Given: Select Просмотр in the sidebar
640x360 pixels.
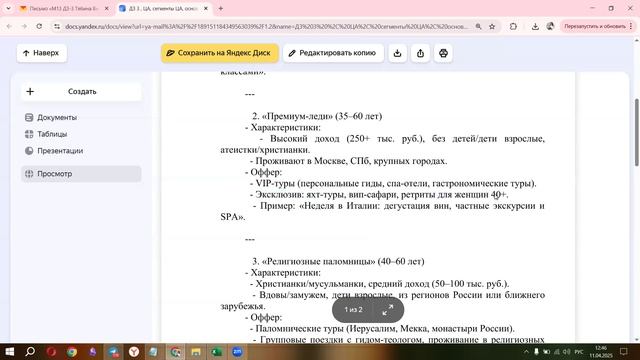Looking at the screenshot, I should 81,173.
